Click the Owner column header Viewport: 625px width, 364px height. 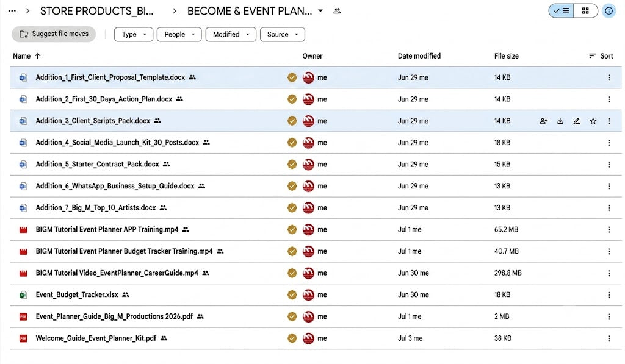pos(312,56)
